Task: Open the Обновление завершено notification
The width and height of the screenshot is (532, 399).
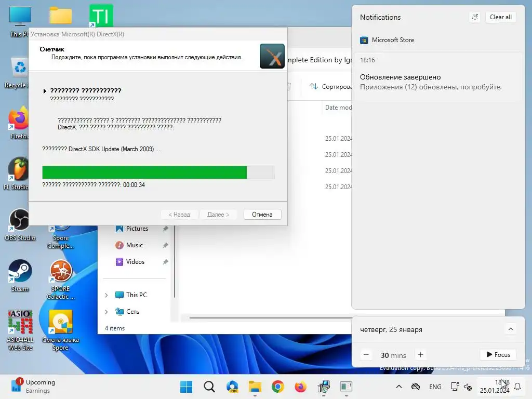Action: pos(438,77)
